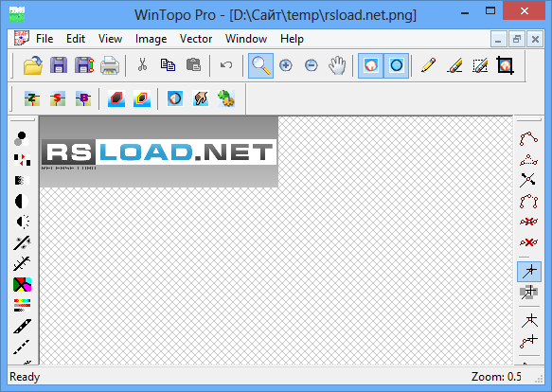The height and width of the screenshot is (392, 552).
Task: Click the Zhang Suen thinning Z icon
Action: pyautogui.click(x=32, y=98)
